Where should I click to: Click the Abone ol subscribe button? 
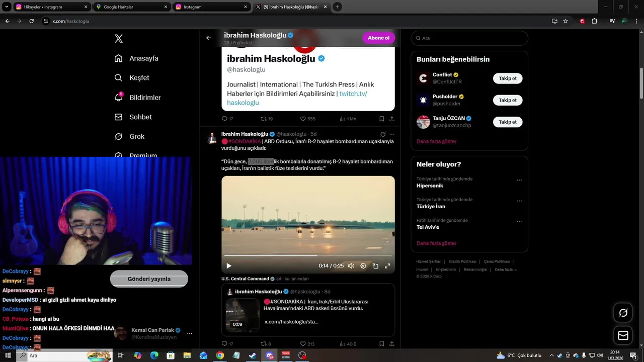point(378,38)
